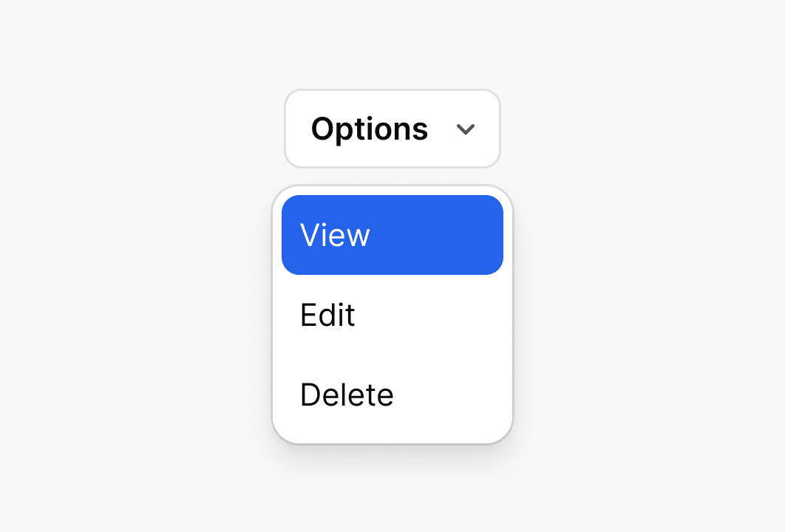The height and width of the screenshot is (532, 785).
Task: Click the Options combo box trigger
Action: pyautogui.click(x=392, y=129)
